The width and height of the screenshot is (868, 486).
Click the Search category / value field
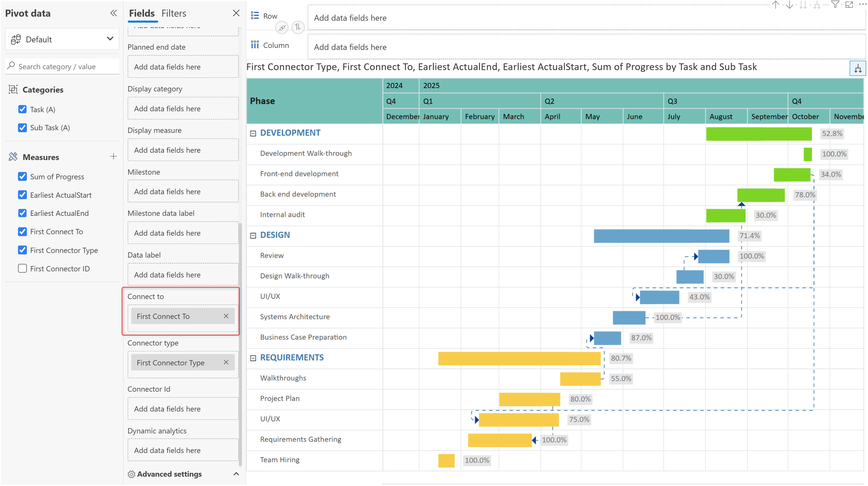tap(64, 67)
